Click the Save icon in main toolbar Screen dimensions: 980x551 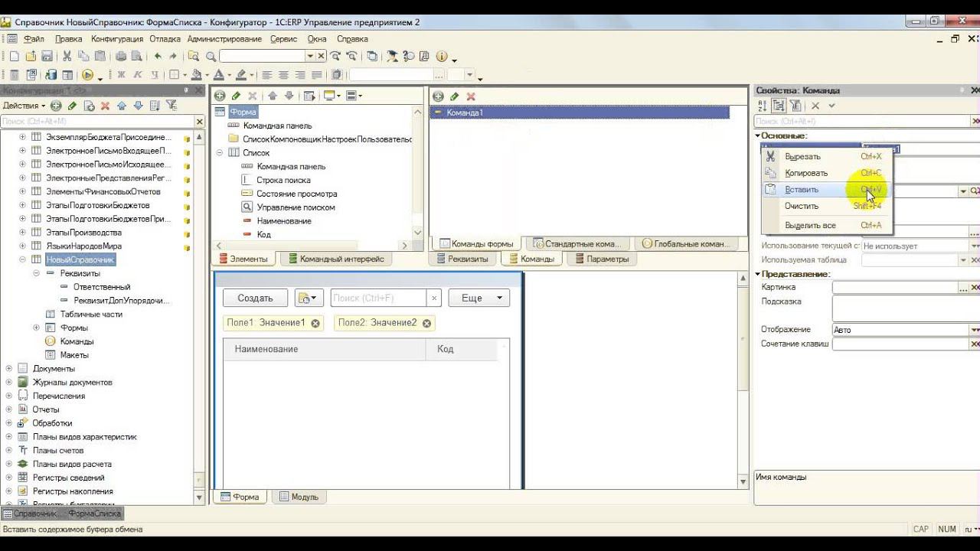point(47,56)
